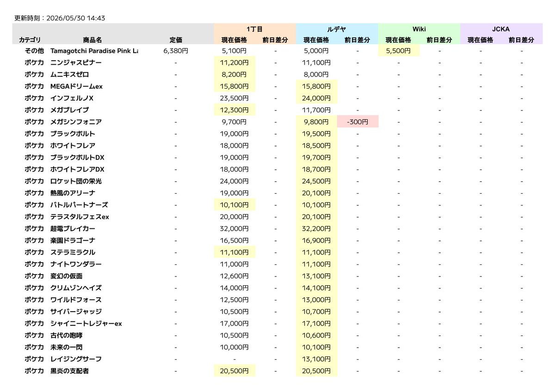
Task: Select the Tamagotchi Paradise Pink product name
Action: coord(94,51)
